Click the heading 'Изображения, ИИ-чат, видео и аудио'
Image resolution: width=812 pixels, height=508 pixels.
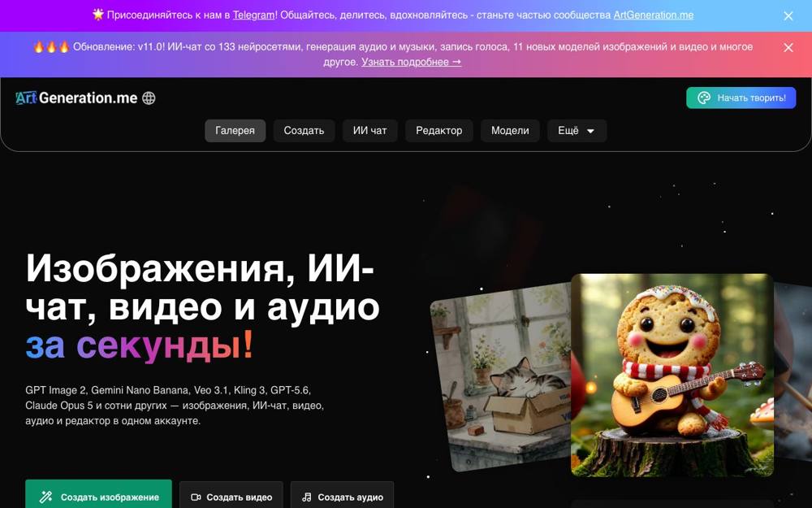[202, 288]
